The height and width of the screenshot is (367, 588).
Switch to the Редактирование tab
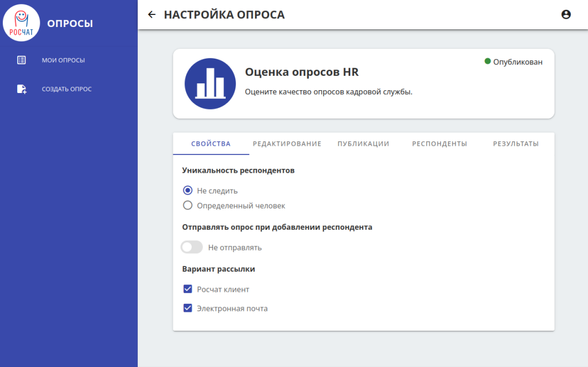(287, 144)
